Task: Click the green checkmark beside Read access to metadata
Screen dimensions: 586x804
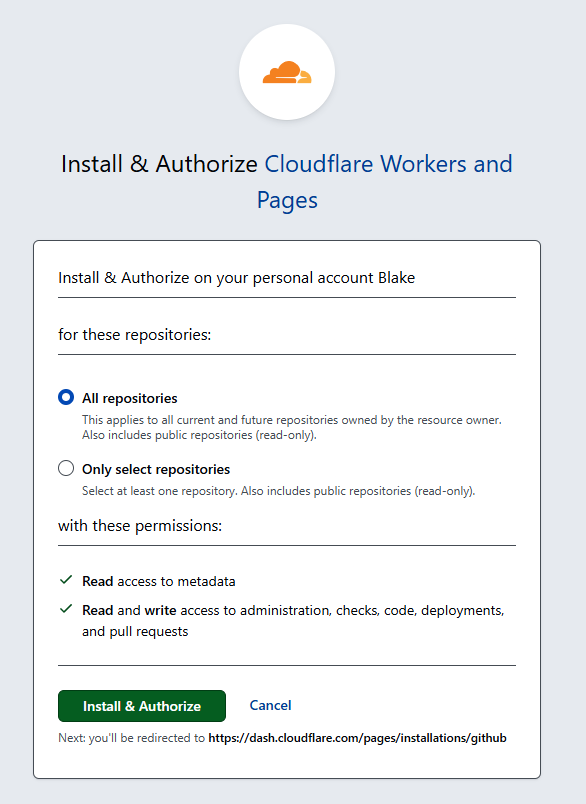Action: click(x=66, y=580)
